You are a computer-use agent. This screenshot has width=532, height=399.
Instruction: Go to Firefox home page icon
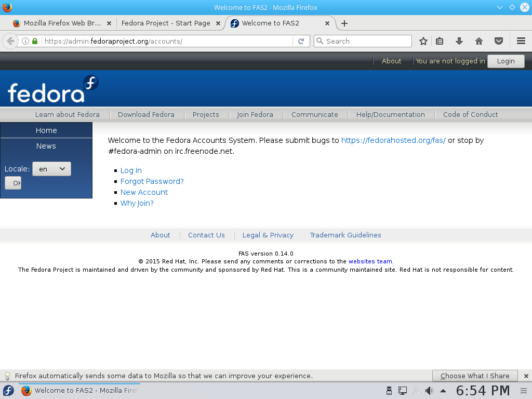(x=478, y=42)
